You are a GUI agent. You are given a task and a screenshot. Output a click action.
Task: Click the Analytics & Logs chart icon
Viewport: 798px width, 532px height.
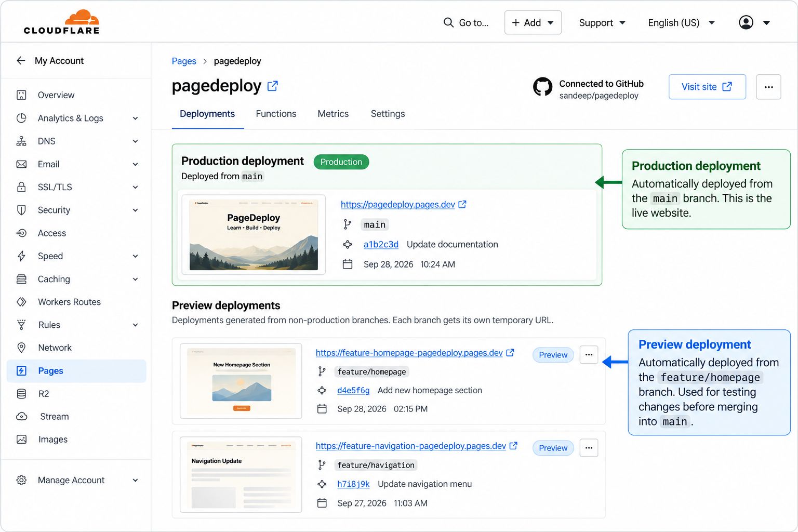21,118
